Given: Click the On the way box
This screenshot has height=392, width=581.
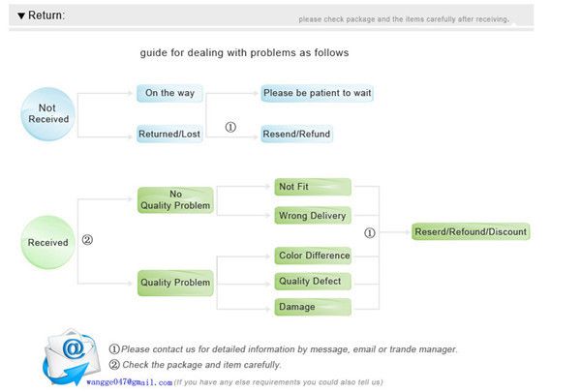Looking at the screenshot, I should (169, 93).
